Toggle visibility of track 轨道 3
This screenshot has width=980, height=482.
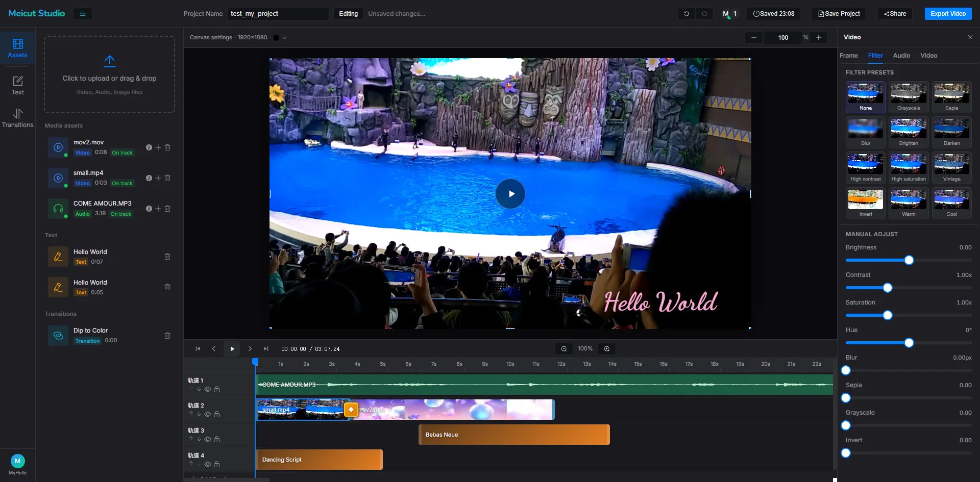pos(208,439)
